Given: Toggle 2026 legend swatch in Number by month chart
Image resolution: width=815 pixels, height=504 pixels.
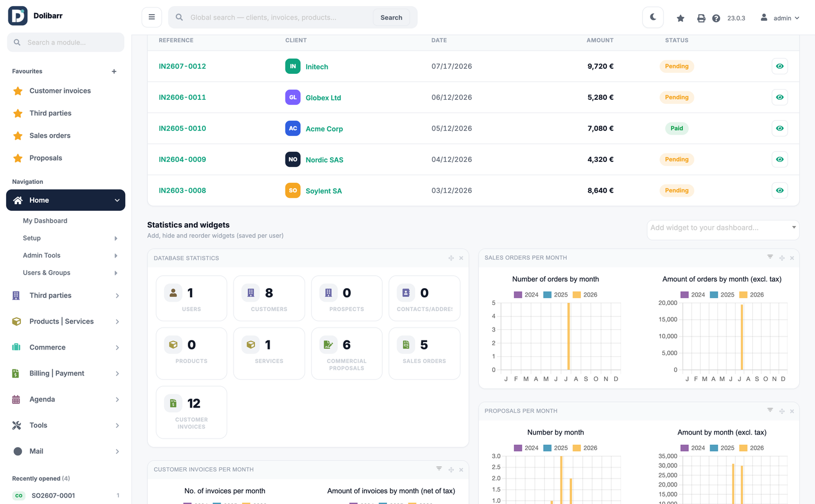Looking at the screenshot, I should click(x=576, y=448).
